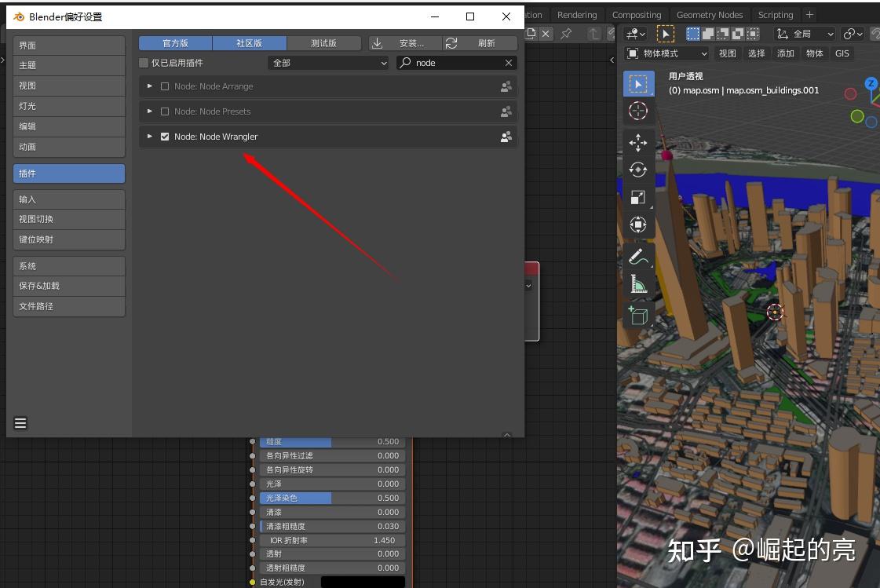Select the Scale tool
880x588 pixels.
coord(638,197)
